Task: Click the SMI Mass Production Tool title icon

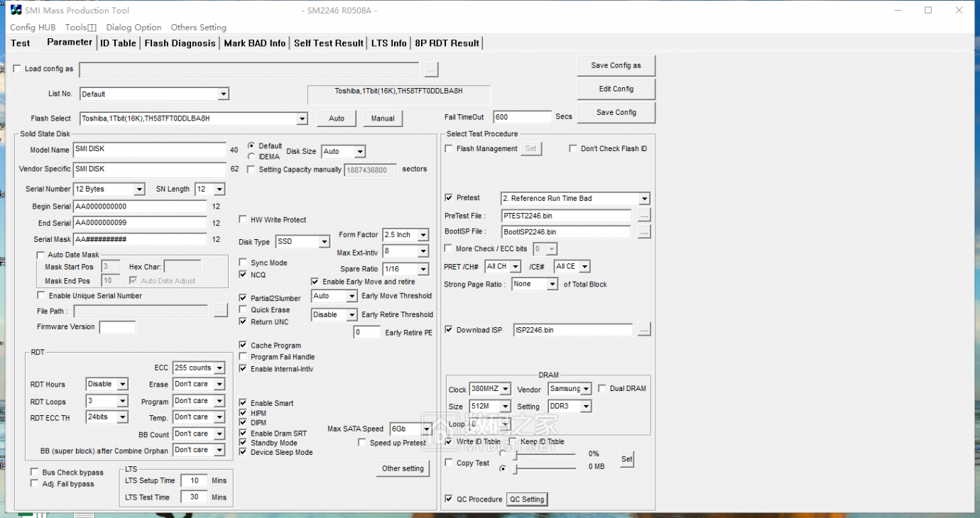Action: click(16, 10)
